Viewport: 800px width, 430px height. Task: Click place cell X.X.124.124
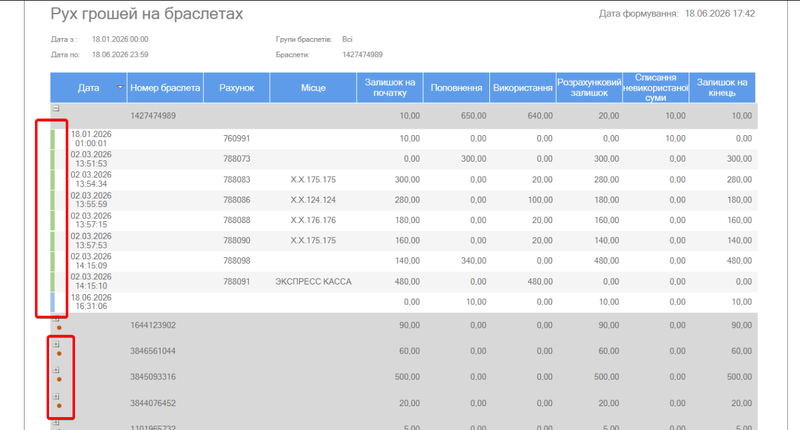point(313,200)
